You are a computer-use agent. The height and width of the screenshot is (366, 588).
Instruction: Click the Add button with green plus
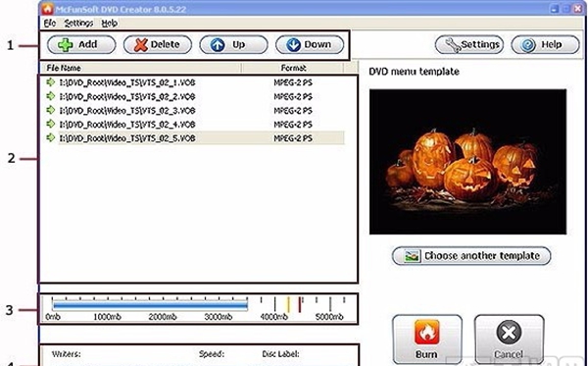tap(81, 45)
